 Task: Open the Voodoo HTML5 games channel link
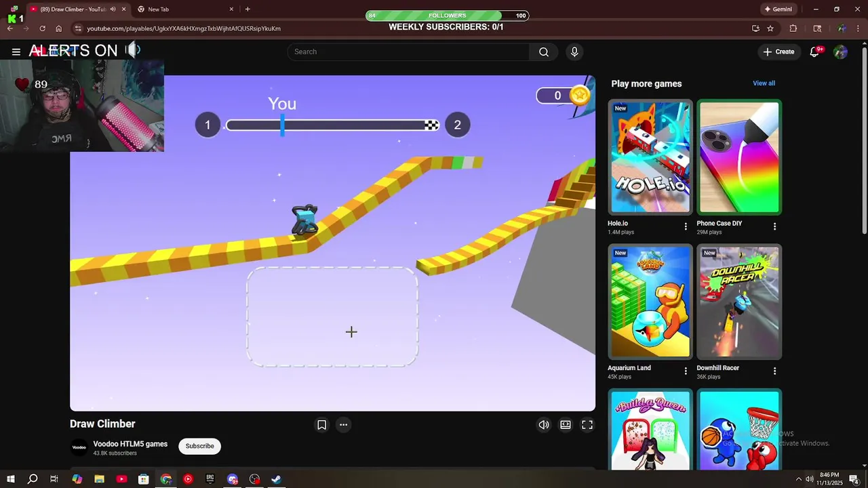tap(130, 444)
